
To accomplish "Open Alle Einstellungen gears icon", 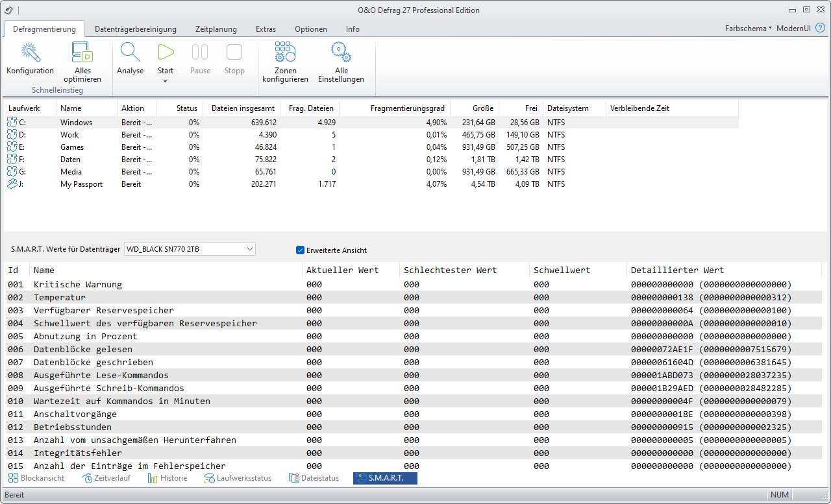I will click(341, 53).
